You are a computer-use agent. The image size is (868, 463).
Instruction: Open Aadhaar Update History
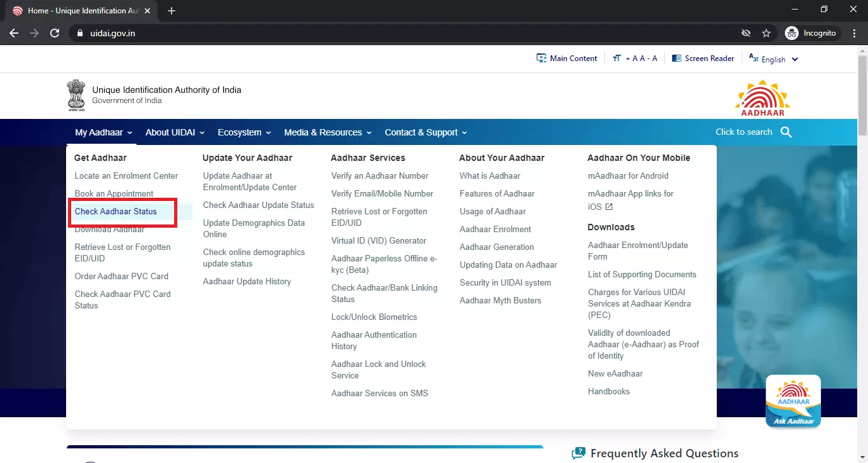pos(247,281)
